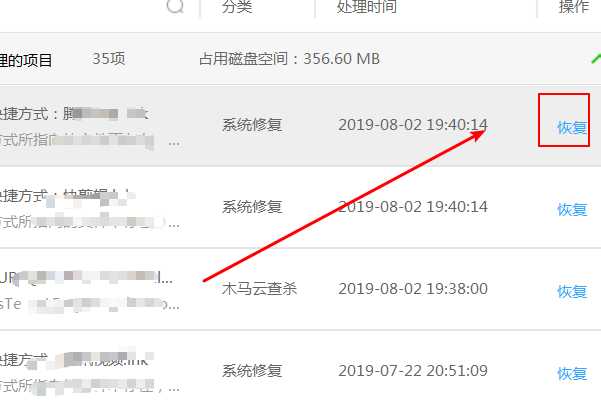Sort by the 分类 column header
The image size is (601, 403).
pos(237,6)
